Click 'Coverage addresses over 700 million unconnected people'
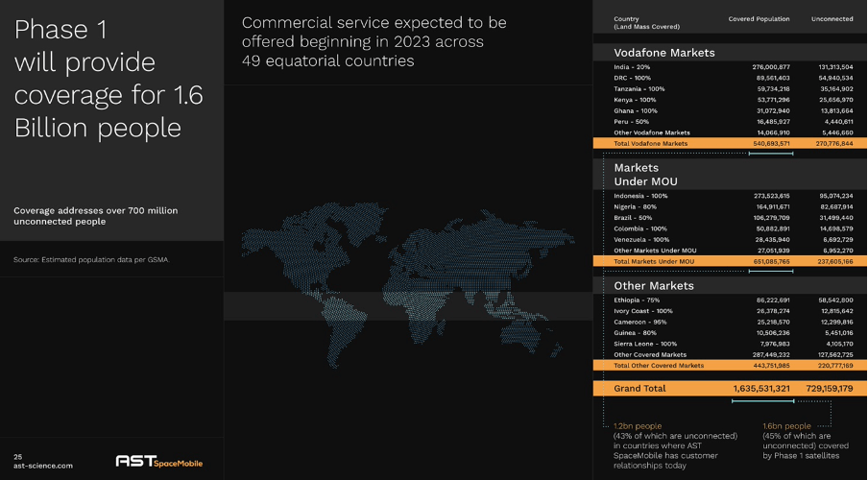 click(x=96, y=216)
